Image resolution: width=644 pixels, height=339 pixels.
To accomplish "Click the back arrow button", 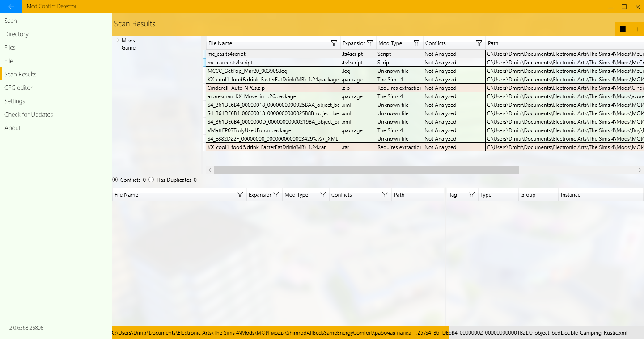I will point(11,7).
